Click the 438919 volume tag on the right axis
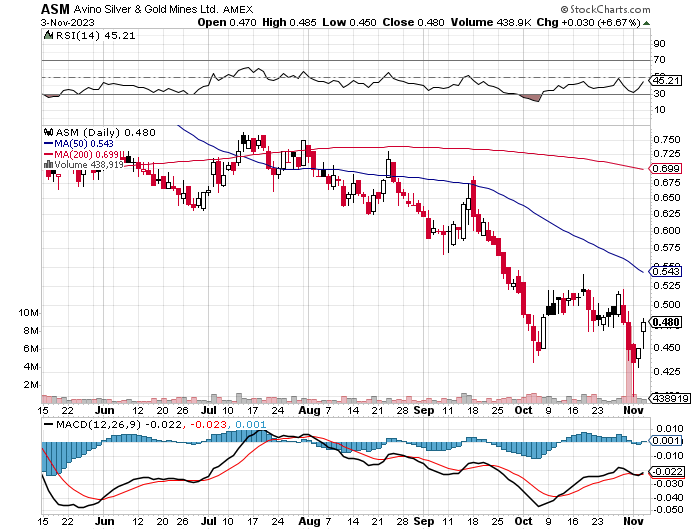The width and height of the screenshot is (700, 530). (671, 398)
